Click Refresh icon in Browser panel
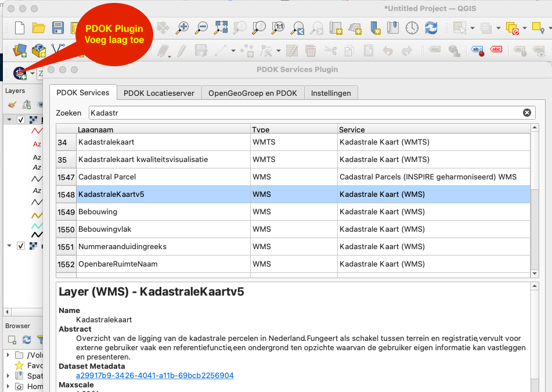This screenshot has width=552, height=392. pos(26,340)
